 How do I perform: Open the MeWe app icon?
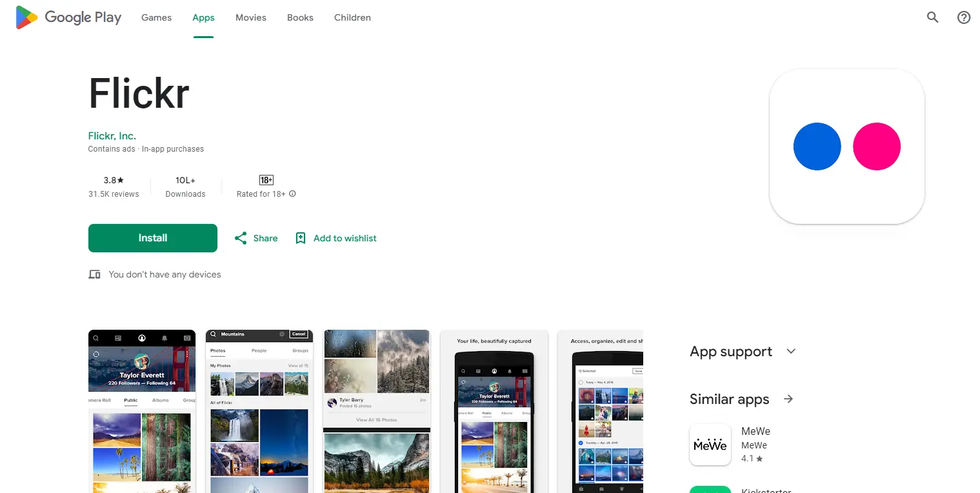pos(710,445)
